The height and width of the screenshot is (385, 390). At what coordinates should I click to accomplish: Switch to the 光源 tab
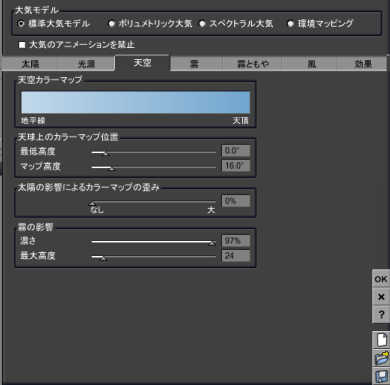tap(86, 64)
